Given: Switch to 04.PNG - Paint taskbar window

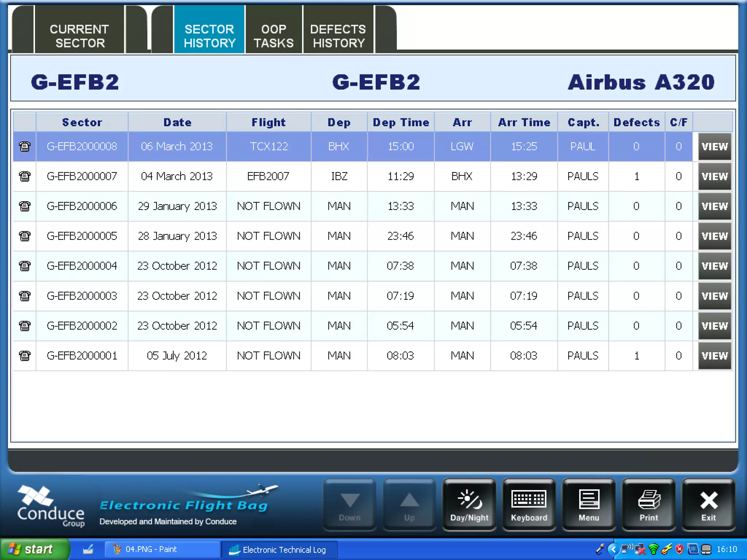Looking at the screenshot, I should point(162,549).
